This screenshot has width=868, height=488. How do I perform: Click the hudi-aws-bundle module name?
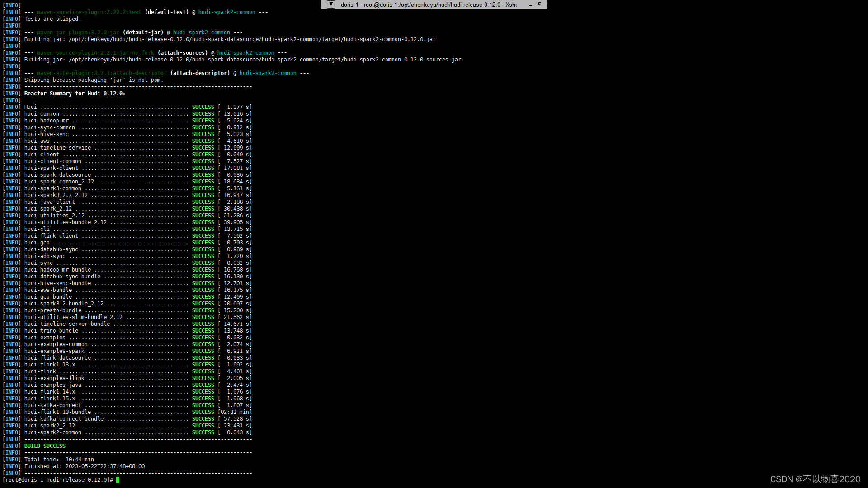(48, 290)
